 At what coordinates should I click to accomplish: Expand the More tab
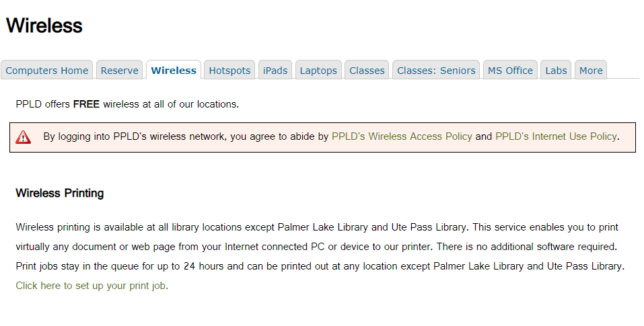591,71
